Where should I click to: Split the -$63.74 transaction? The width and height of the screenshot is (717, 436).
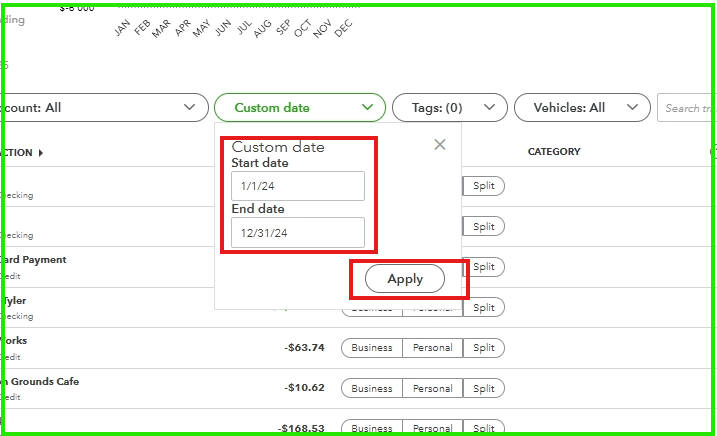point(484,348)
